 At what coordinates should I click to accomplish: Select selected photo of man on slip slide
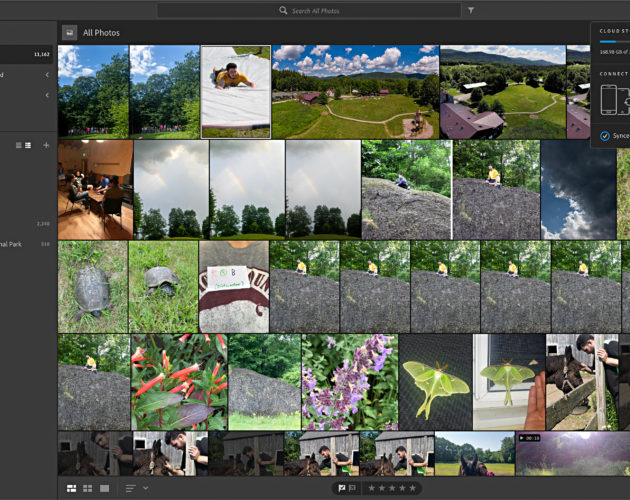[x=236, y=92]
